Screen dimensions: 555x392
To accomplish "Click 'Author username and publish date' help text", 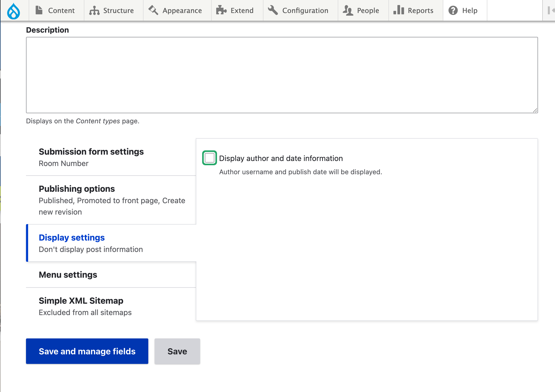I will (x=301, y=172).
